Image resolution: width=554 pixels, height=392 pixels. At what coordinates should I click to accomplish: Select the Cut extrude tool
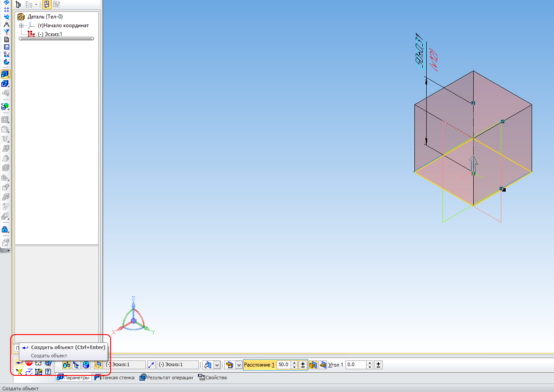click(x=6, y=83)
